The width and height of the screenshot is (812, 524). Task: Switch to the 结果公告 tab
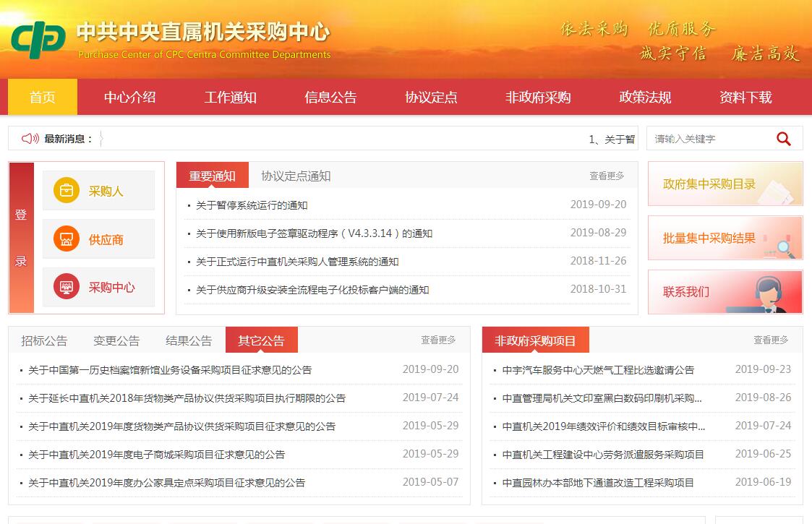pos(189,340)
